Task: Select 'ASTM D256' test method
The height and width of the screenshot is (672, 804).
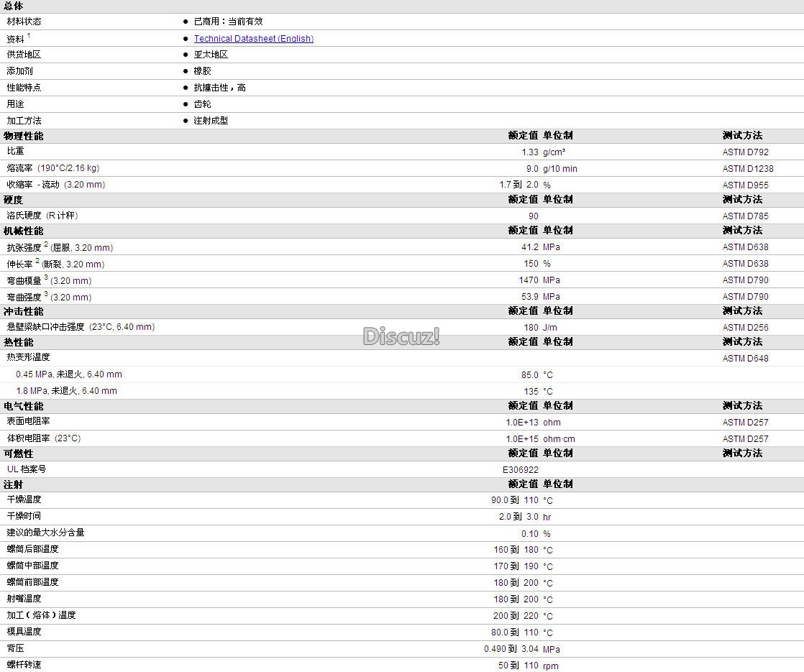Action: click(746, 327)
